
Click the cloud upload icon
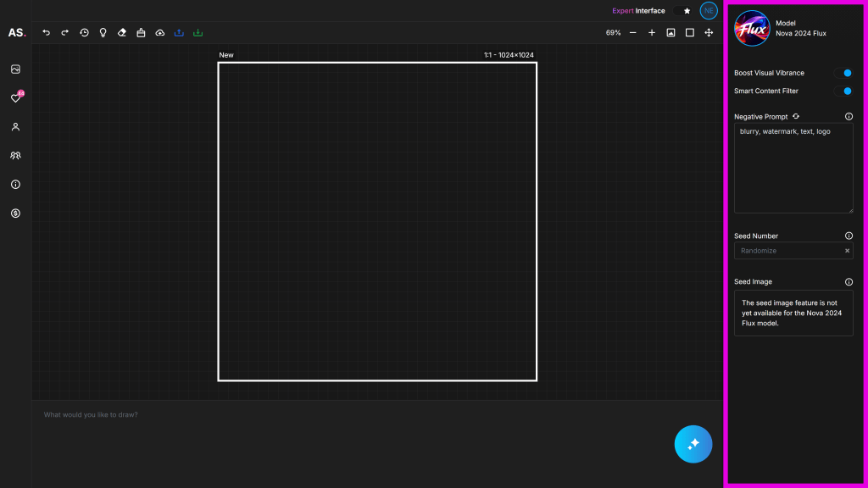[x=160, y=33]
